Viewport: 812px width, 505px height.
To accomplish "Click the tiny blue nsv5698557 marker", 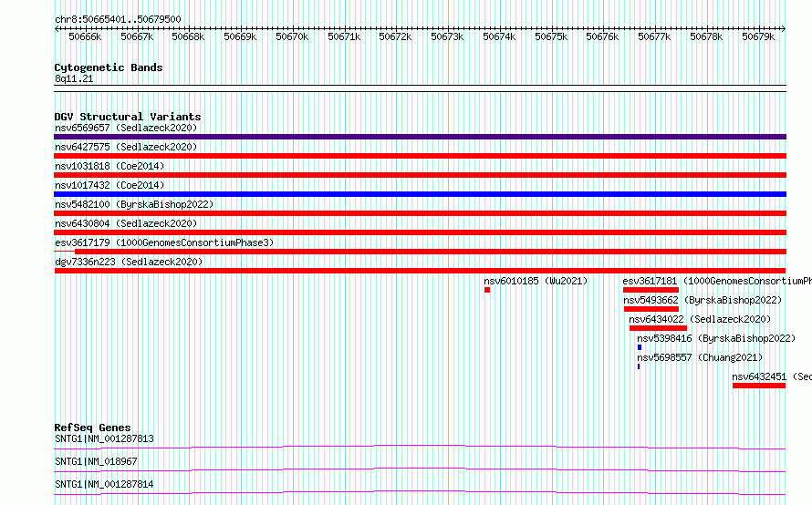I will (639, 366).
